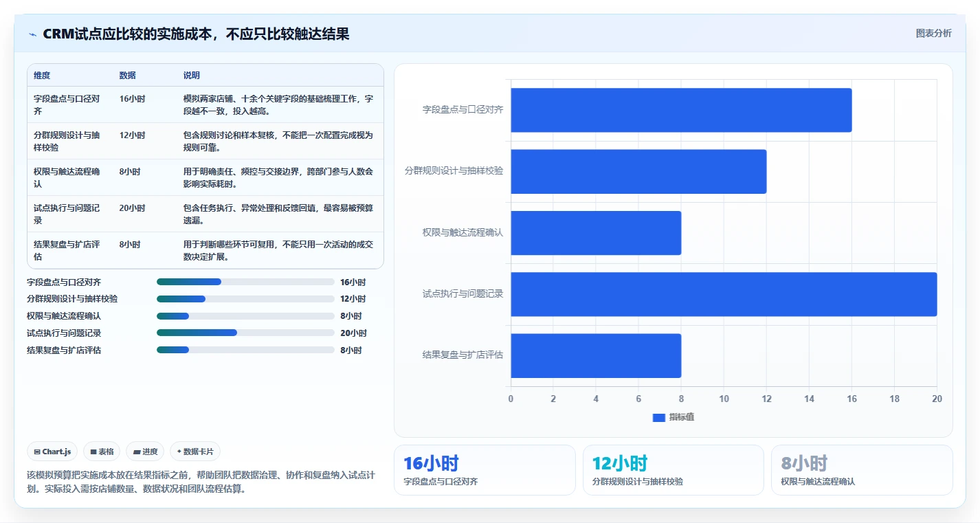This screenshot has height=523, width=980.
Task: Click the 12小时 progress value label
Action: pos(353,299)
